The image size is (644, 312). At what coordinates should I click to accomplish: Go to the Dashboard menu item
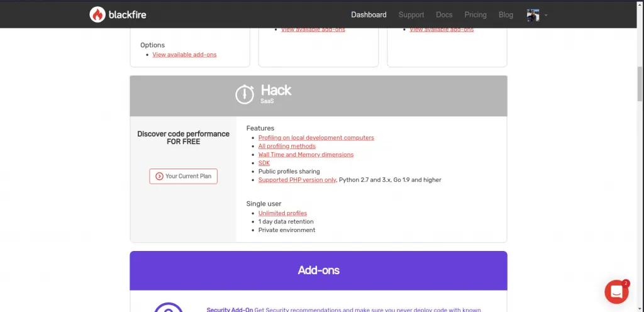(369, 14)
